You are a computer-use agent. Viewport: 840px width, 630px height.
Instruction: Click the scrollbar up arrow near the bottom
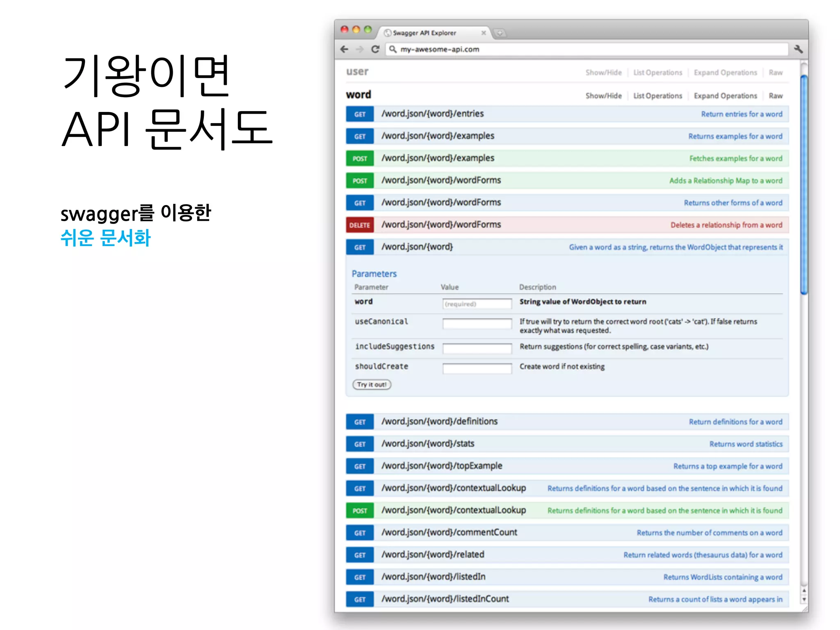point(804,591)
